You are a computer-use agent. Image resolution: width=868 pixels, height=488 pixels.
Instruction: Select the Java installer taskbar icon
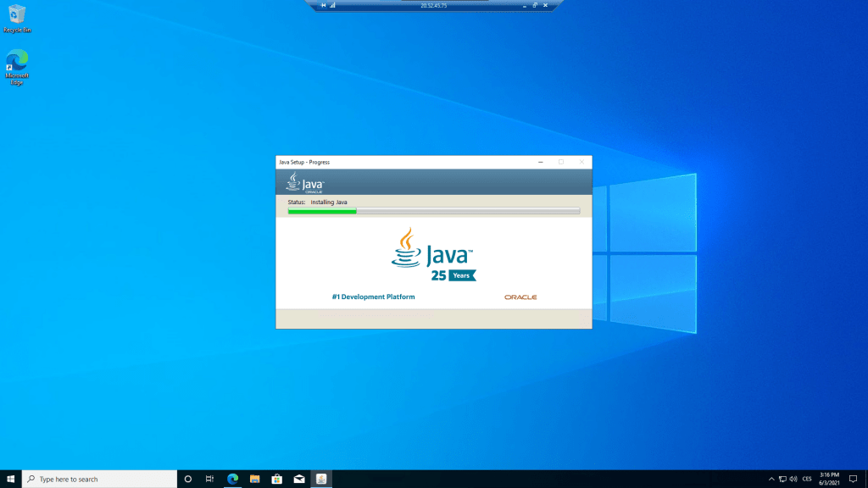click(321, 479)
